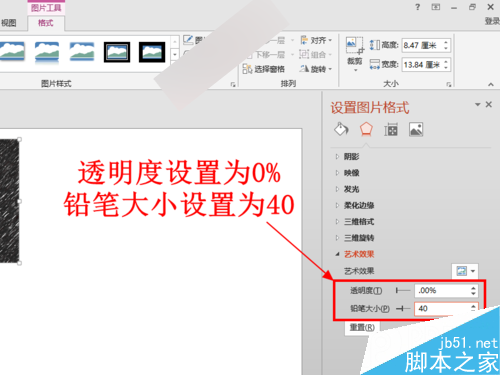Apply the double black frame picture style
Screen dimensions: 500x375
117,52
